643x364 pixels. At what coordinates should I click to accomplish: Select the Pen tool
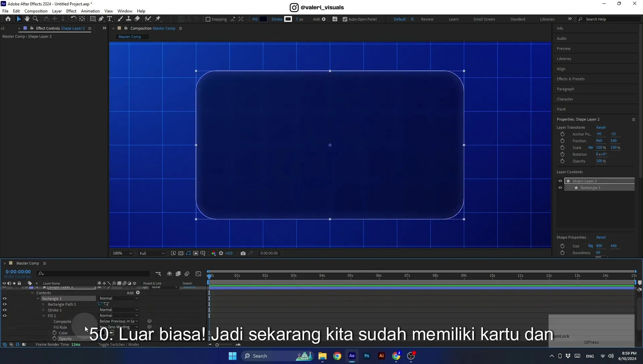[101, 19]
